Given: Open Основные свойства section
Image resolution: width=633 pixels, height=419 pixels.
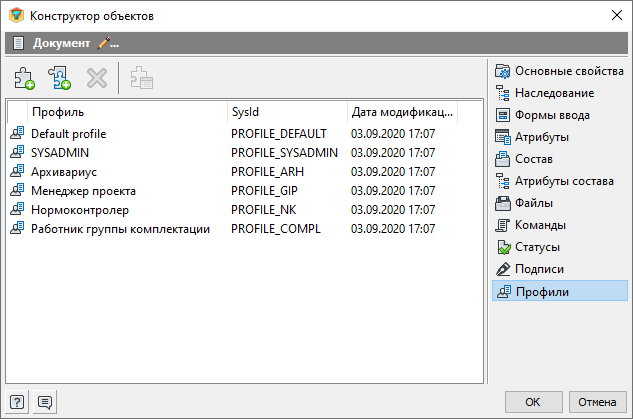Looking at the screenshot, I should [560, 71].
